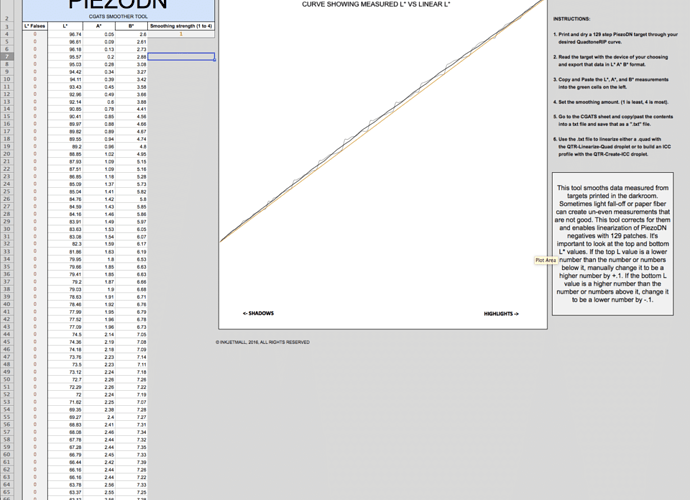Click the Smoothing strength (1 to 4) header

tap(181, 25)
